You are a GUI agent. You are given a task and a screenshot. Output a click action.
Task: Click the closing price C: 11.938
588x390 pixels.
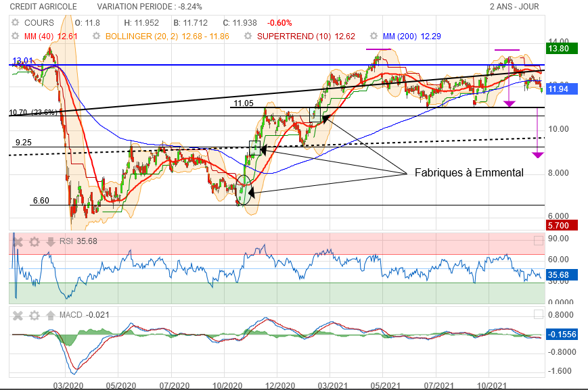(240, 23)
